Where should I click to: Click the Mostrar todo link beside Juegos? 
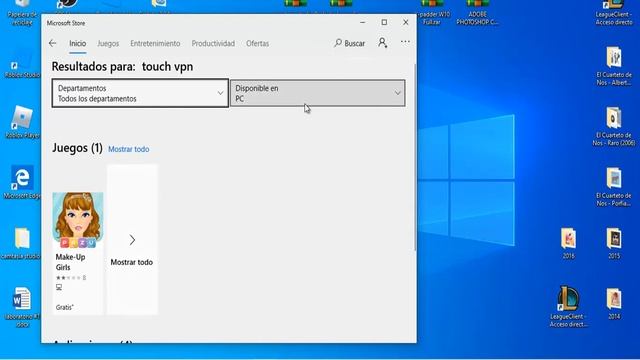pos(129,149)
